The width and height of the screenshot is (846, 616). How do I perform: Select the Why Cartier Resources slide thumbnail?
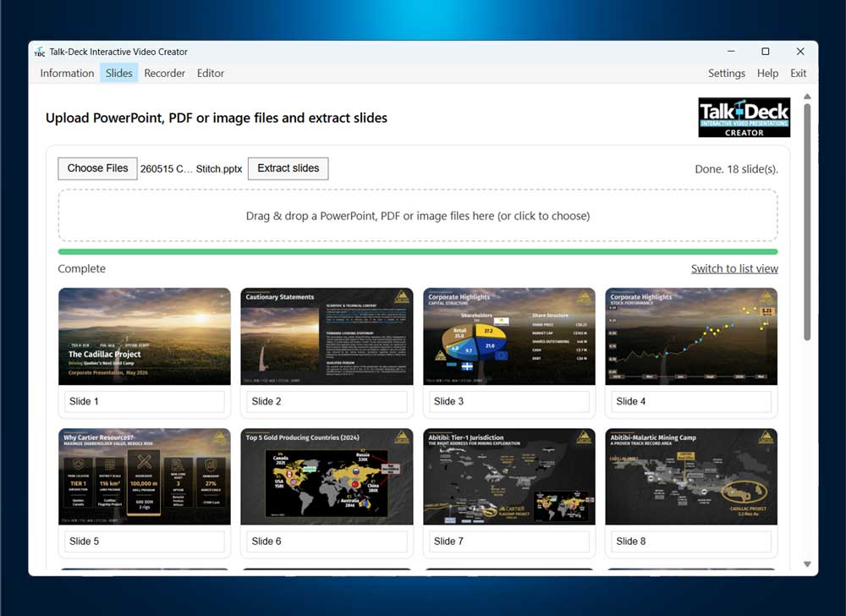pos(145,476)
